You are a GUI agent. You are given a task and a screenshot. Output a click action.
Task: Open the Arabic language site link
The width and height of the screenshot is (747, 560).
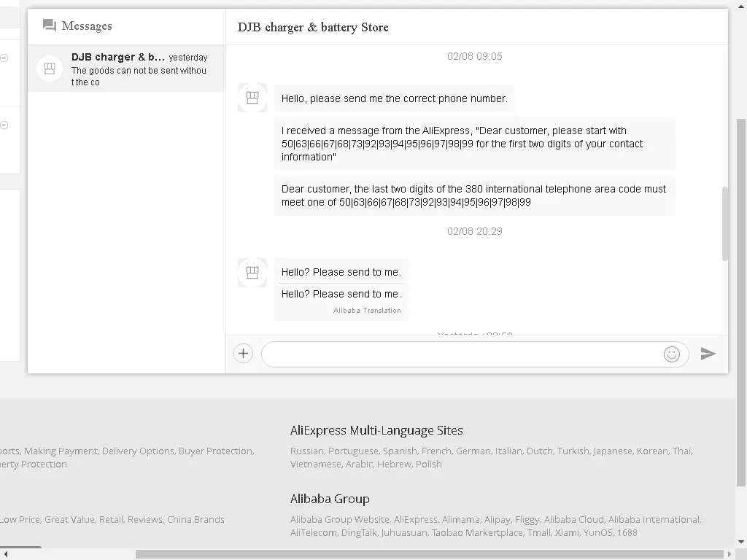click(x=359, y=464)
